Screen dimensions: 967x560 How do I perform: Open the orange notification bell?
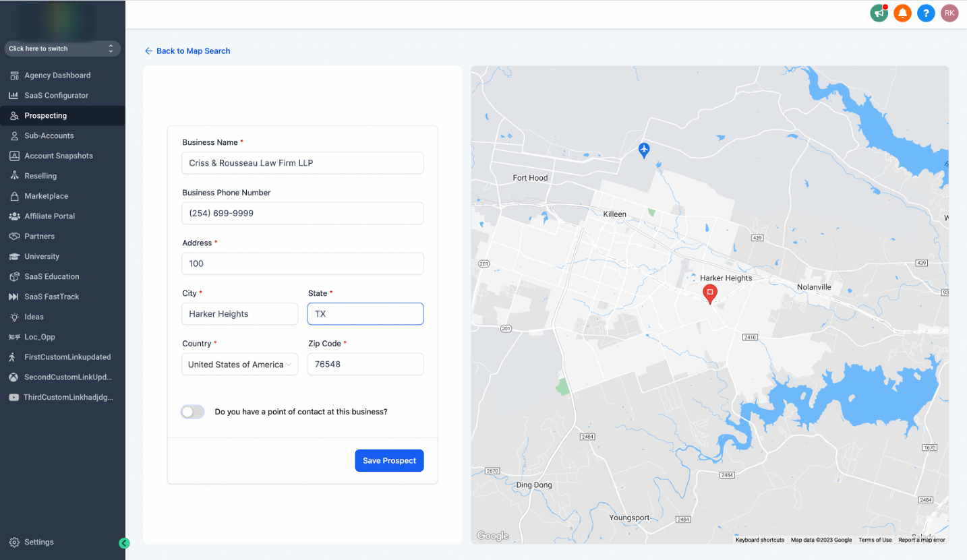pyautogui.click(x=902, y=13)
